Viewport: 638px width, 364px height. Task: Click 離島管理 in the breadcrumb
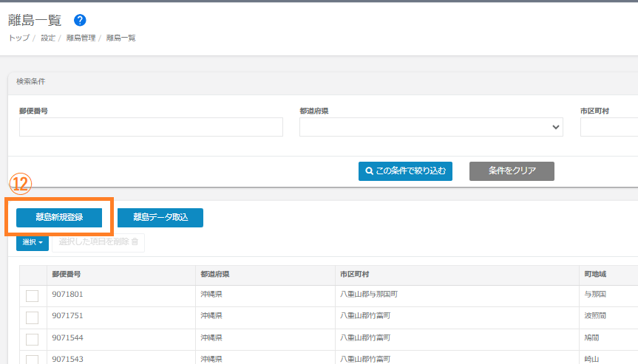click(81, 38)
